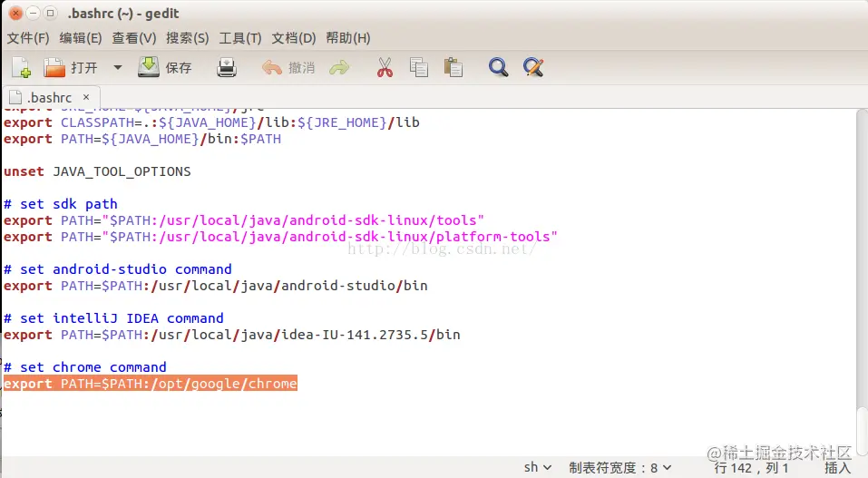Open the 制表符宽度: 8 dropdown

pyautogui.click(x=620, y=467)
